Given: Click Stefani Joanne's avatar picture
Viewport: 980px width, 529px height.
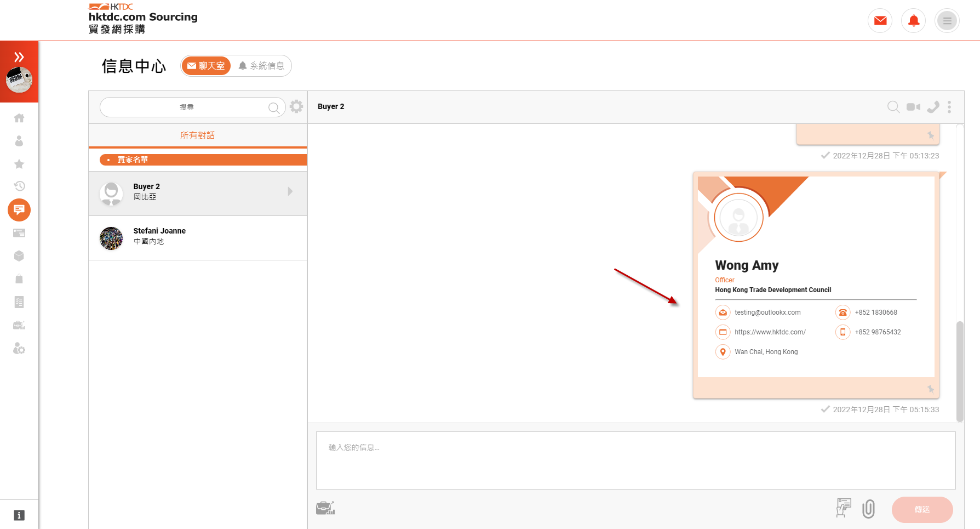Looking at the screenshot, I should pos(111,238).
